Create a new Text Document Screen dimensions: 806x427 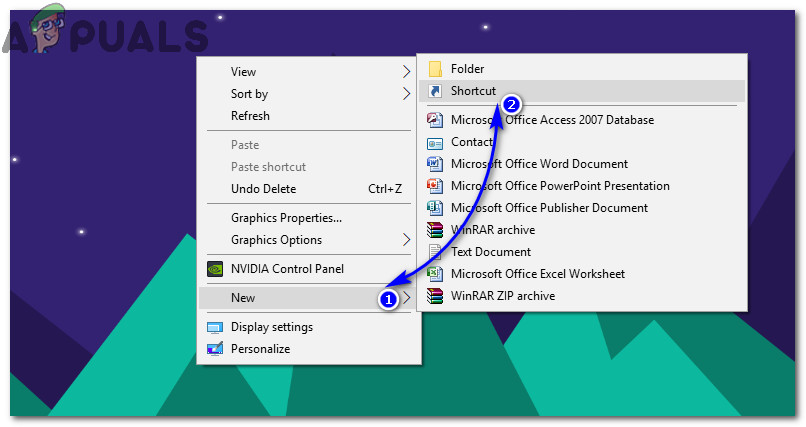[x=582, y=252]
